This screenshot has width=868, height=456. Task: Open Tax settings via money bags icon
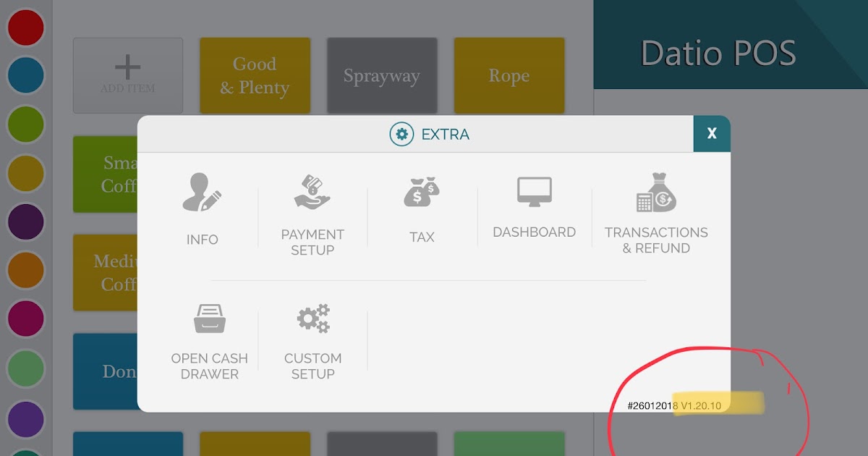coord(421,190)
